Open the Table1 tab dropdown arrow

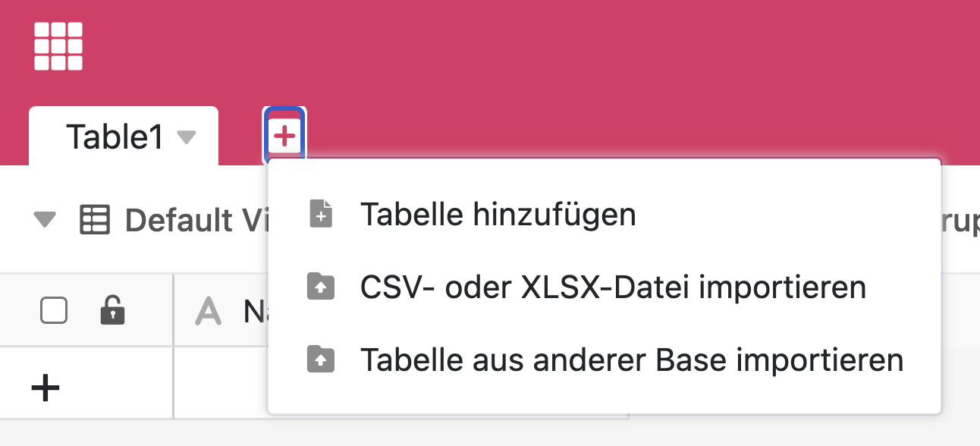pyautogui.click(x=186, y=137)
